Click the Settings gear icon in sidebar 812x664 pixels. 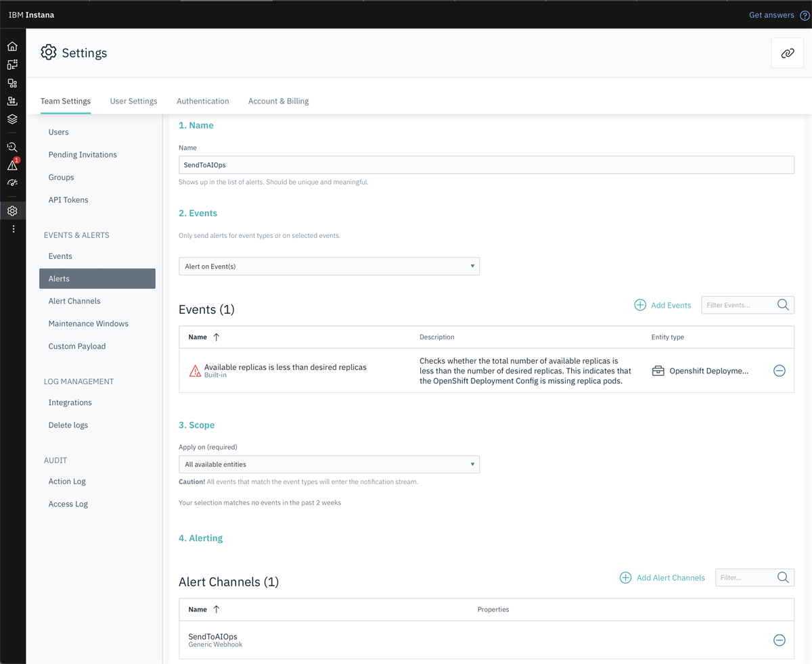click(x=12, y=211)
